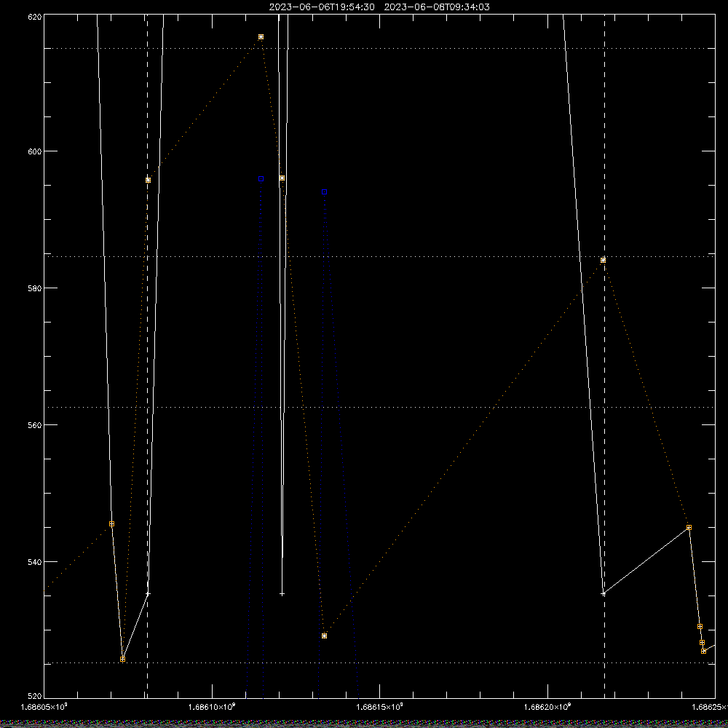This screenshot has height=728, width=728.
Task: Click the start timestamp 2023-06-06T19:54:30 in title
Action: tap(322, 7)
